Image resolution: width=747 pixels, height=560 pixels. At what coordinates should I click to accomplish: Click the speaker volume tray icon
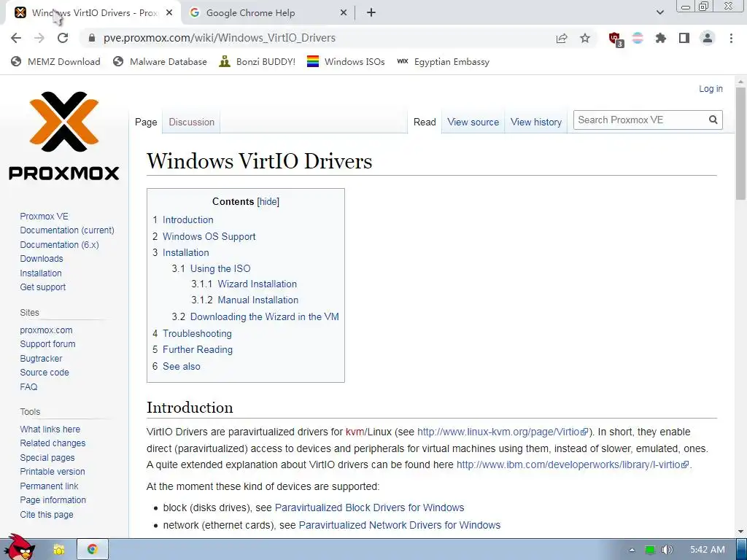[x=667, y=550]
